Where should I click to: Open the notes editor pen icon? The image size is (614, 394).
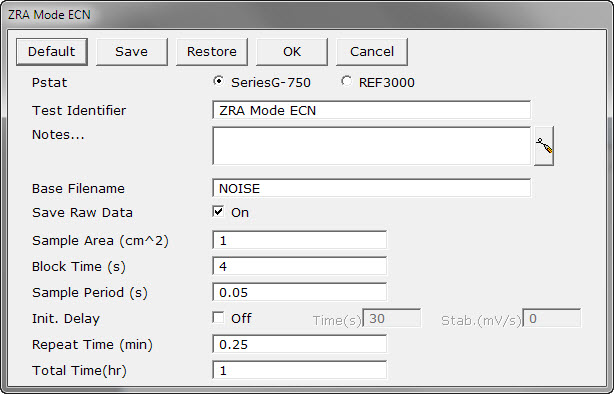pyautogui.click(x=544, y=146)
